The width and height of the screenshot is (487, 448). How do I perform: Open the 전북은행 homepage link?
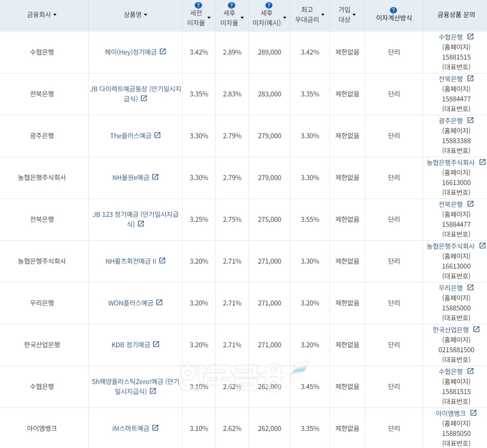point(451,78)
